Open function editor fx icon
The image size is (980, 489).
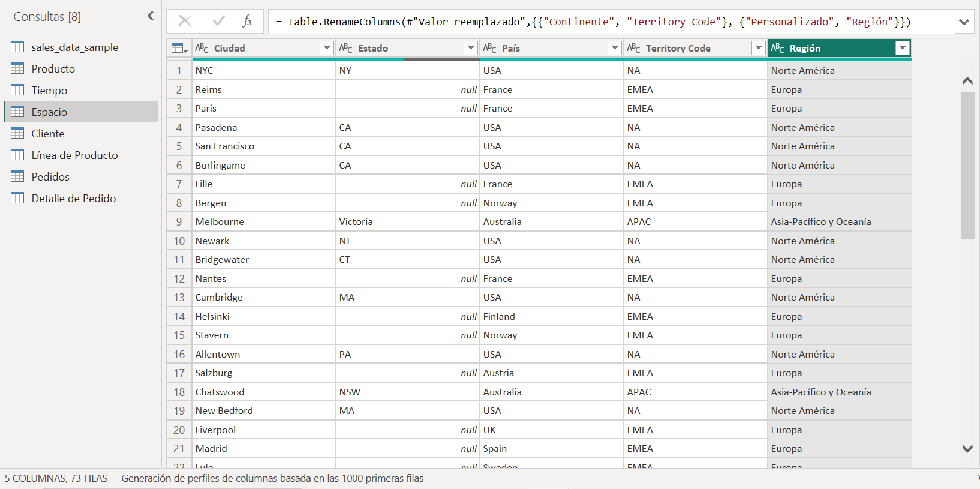(248, 22)
